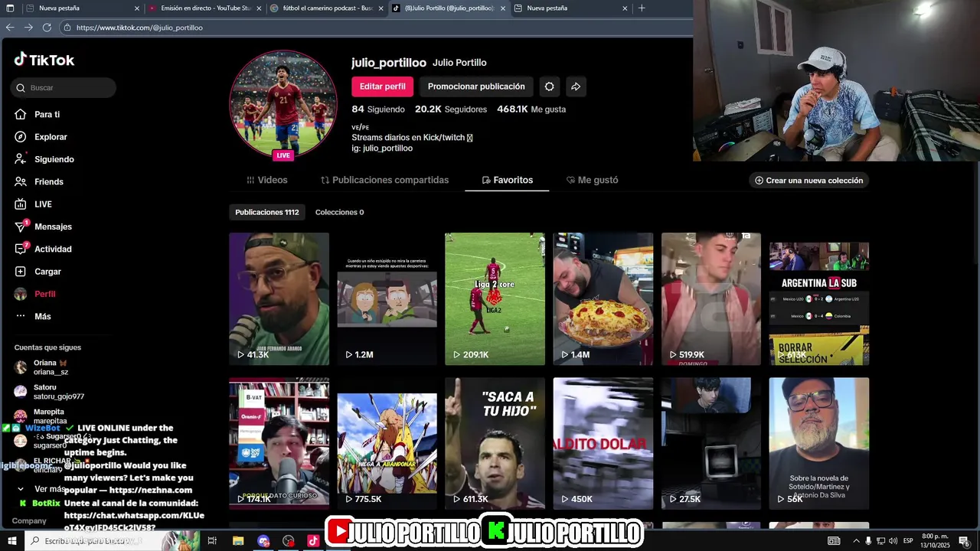Select Publicaciones 1112 filter

(267, 212)
